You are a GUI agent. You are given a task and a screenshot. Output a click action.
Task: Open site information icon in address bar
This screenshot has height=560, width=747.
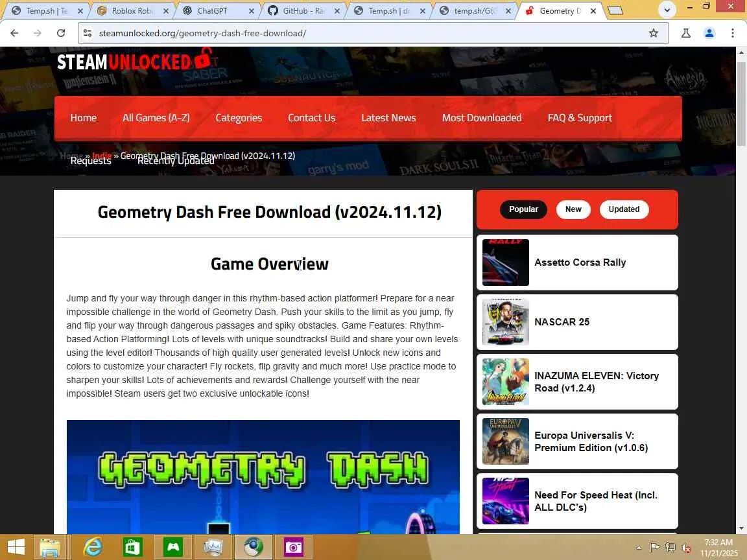pos(88,33)
